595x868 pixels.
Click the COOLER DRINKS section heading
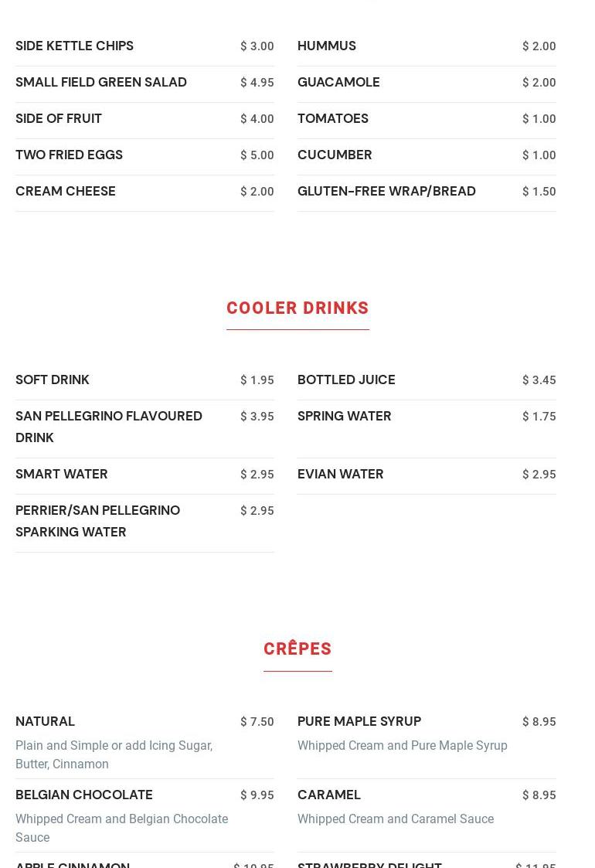point(297,308)
